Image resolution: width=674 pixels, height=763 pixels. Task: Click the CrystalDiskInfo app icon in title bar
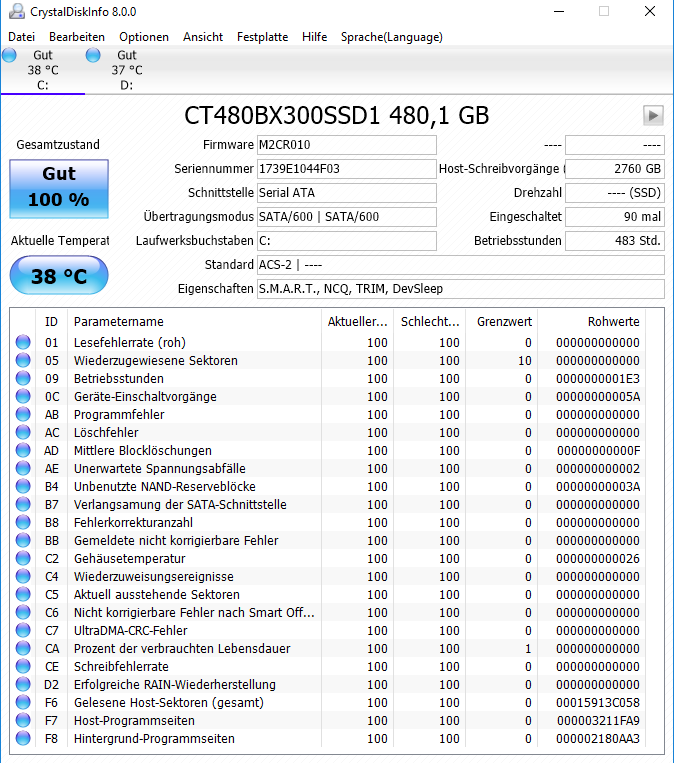click(x=17, y=11)
